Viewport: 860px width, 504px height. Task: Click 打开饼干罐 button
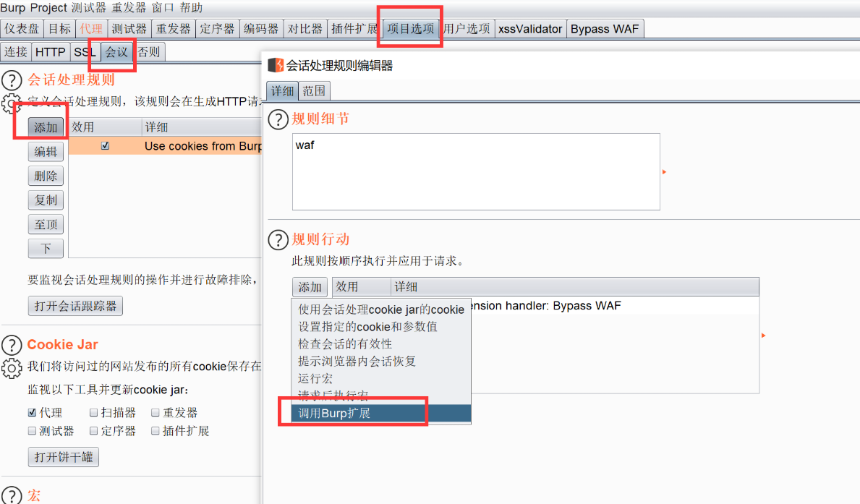tap(64, 457)
